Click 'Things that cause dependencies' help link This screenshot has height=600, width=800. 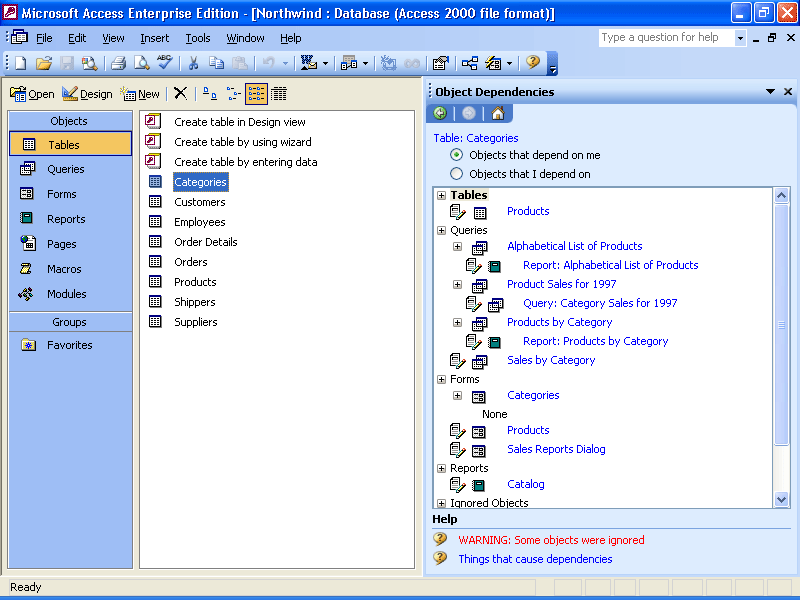[x=535, y=559]
